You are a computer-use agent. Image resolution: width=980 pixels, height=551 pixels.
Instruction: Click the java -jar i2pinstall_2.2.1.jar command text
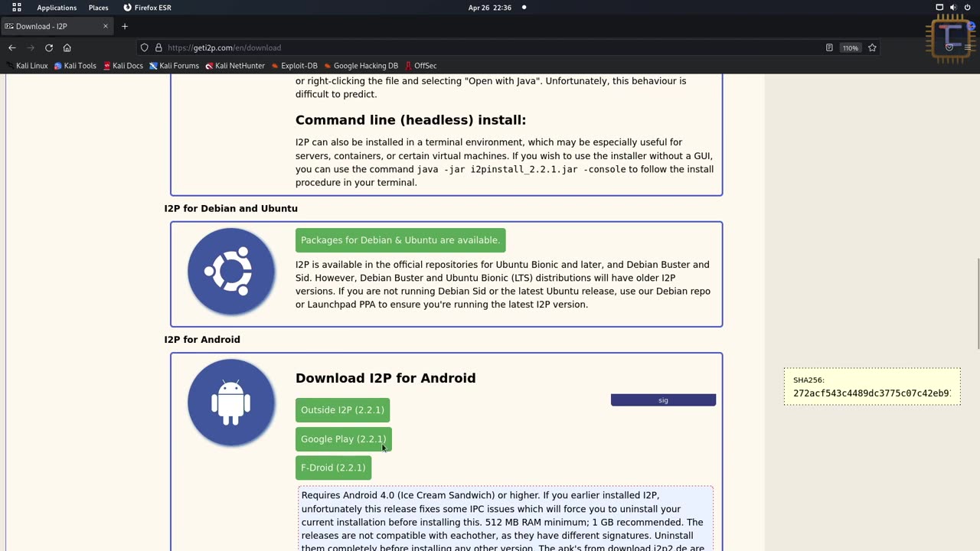click(521, 169)
